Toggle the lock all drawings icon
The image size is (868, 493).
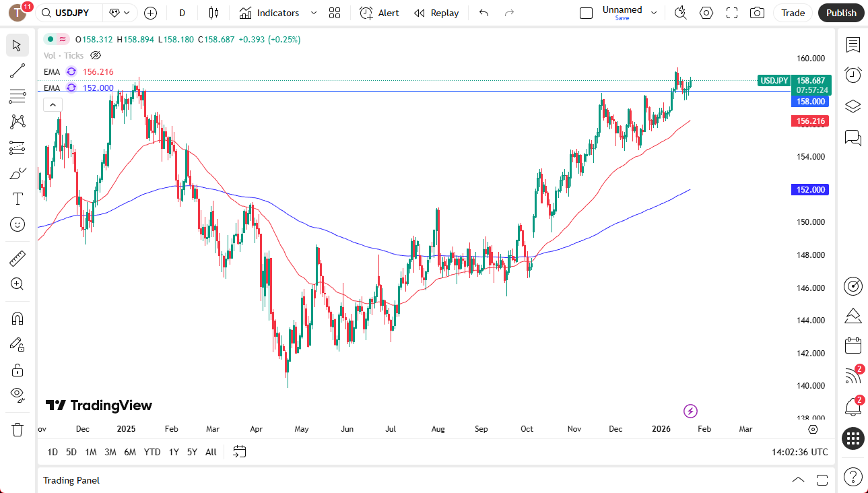click(17, 369)
